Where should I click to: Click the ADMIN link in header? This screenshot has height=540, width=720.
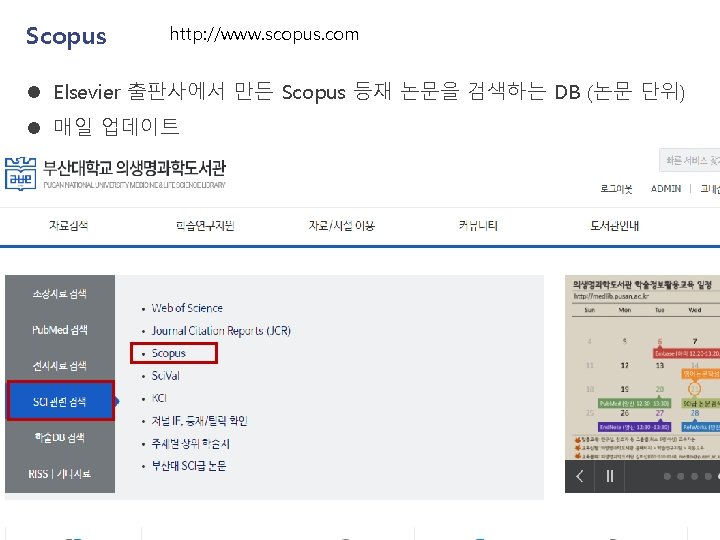click(x=666, y=189)
